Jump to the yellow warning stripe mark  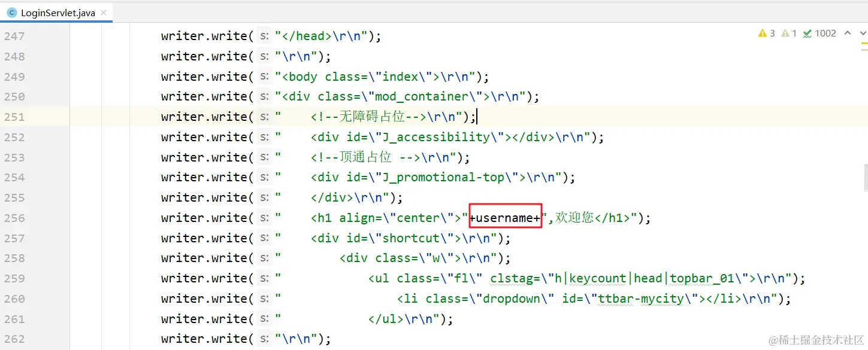866,44
